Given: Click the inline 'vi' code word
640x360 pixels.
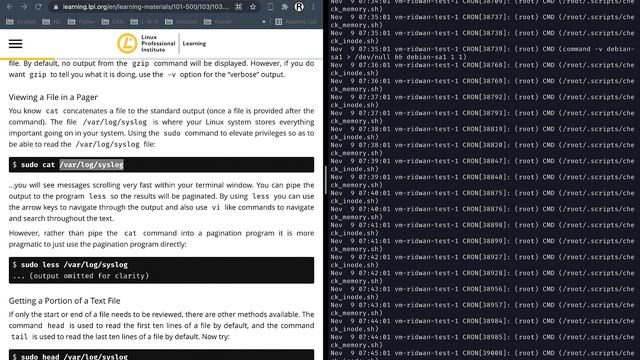Looking at the screenshot, I should 216,207.
